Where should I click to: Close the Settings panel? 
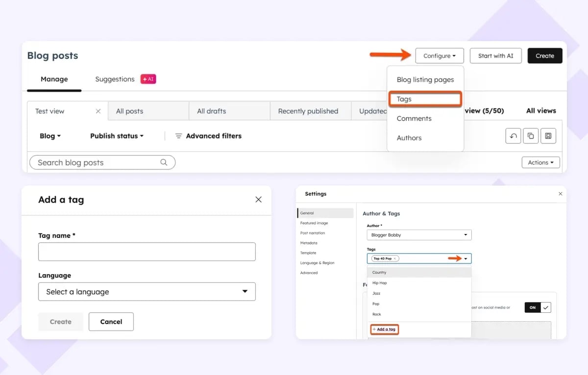tap(560, 193)
